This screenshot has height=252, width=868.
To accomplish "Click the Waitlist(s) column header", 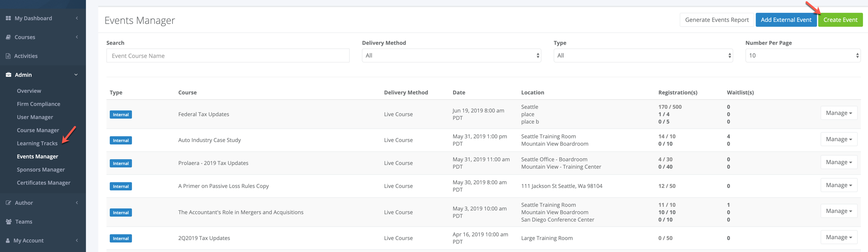I will coord(740,92).
